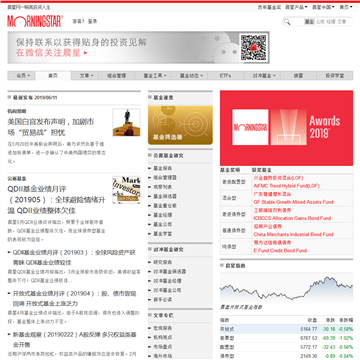Viewport: 360px width, 360px height.
Task: Open 开放式基金业绩月评（201904）article link
Action: (x=75, y=299)
